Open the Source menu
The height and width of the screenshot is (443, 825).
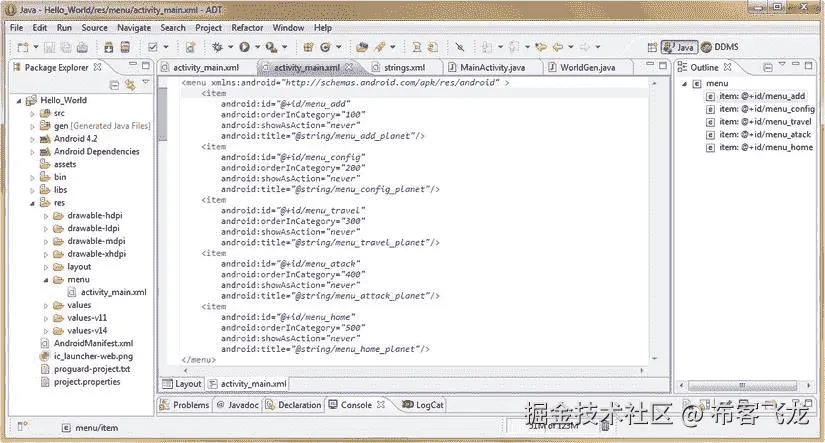coord(94,28)
